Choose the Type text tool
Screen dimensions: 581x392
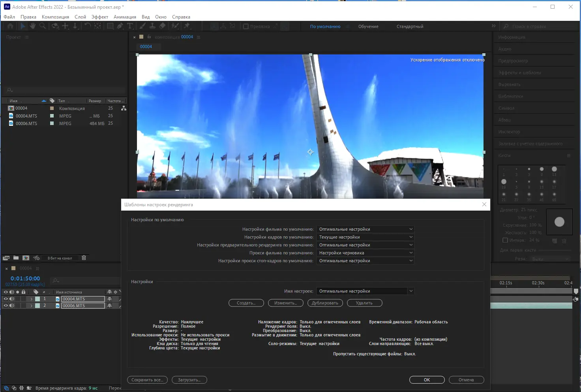coord(130,26)
